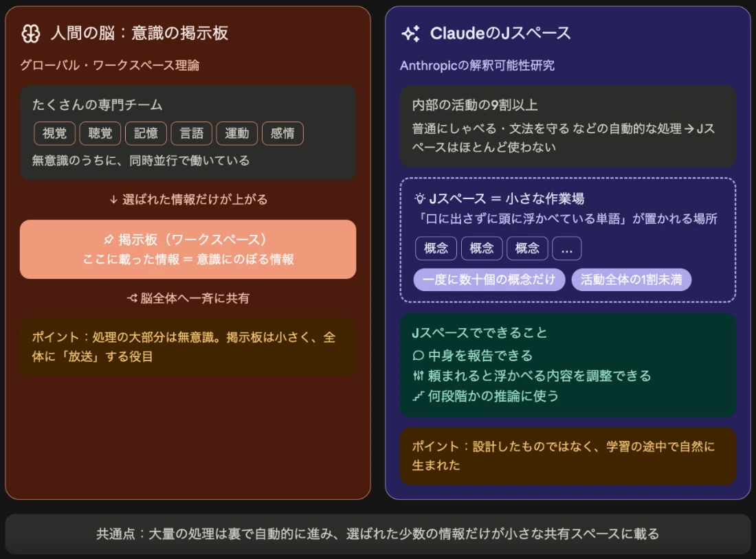
Task: Click subtitle グローバル・ワークスペース理論
Action: point(109,65)
